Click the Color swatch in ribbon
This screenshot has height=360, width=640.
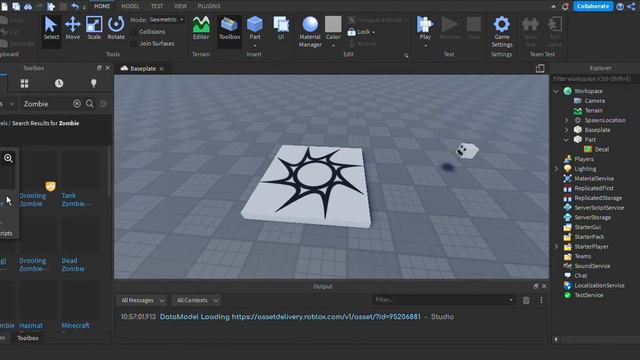[x=333, y=24]
